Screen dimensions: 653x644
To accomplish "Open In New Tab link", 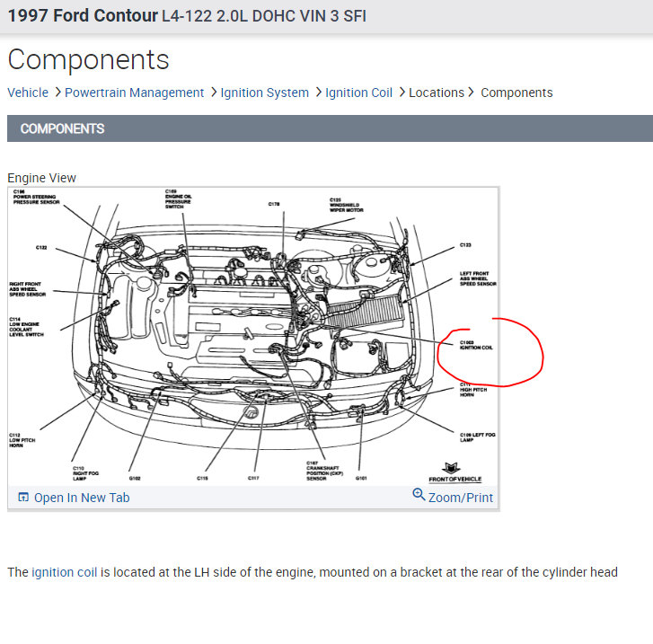I will [82, 498].
